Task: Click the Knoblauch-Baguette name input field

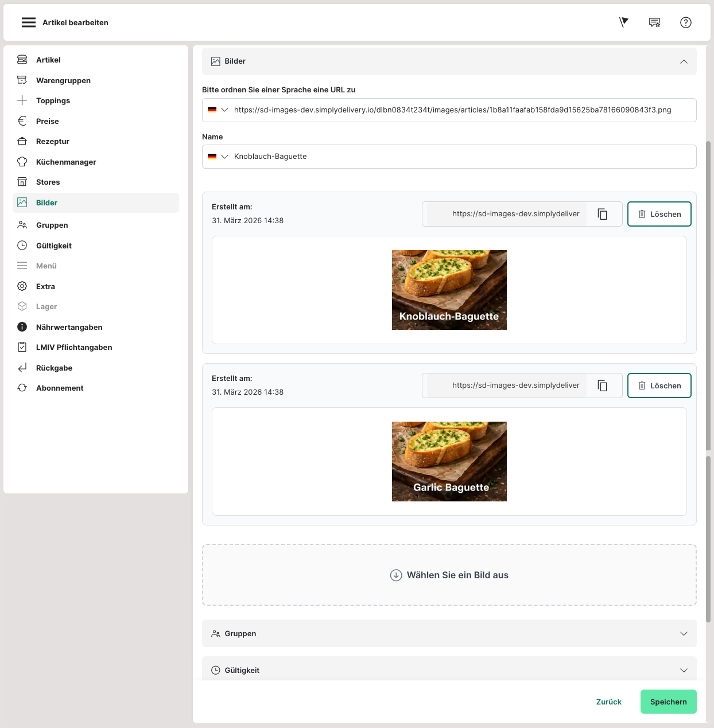Action: point(459,157)
